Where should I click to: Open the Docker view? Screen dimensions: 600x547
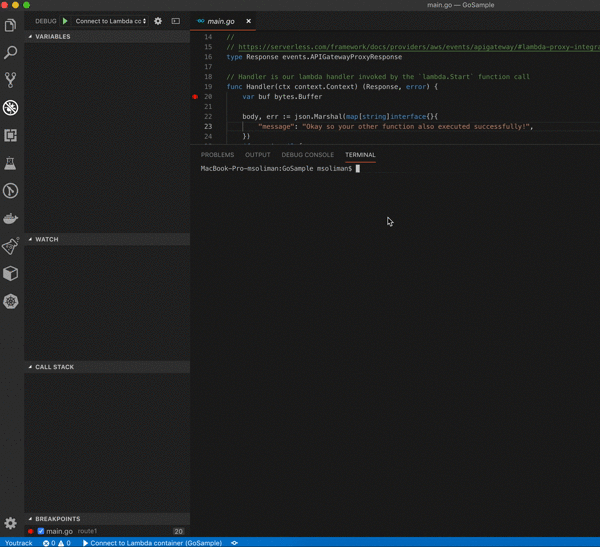(11, 218)
